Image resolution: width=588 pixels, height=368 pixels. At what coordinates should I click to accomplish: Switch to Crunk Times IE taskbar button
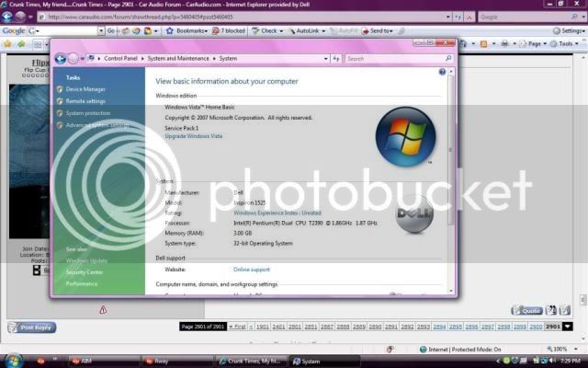(x=252, y=362)
